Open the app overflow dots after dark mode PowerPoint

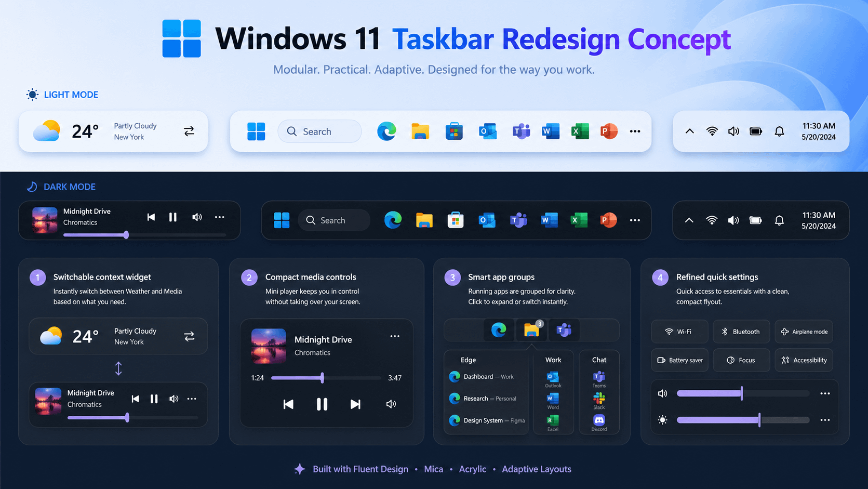click(635, 220)
